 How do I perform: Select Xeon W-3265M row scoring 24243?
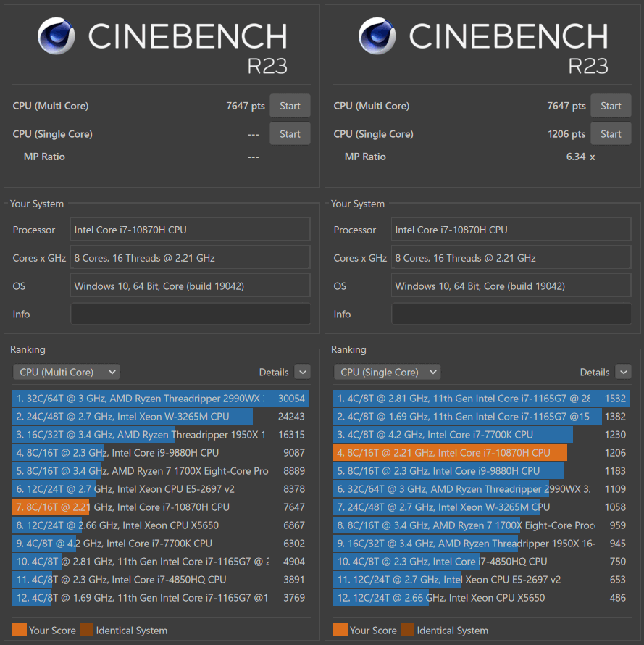161,416
